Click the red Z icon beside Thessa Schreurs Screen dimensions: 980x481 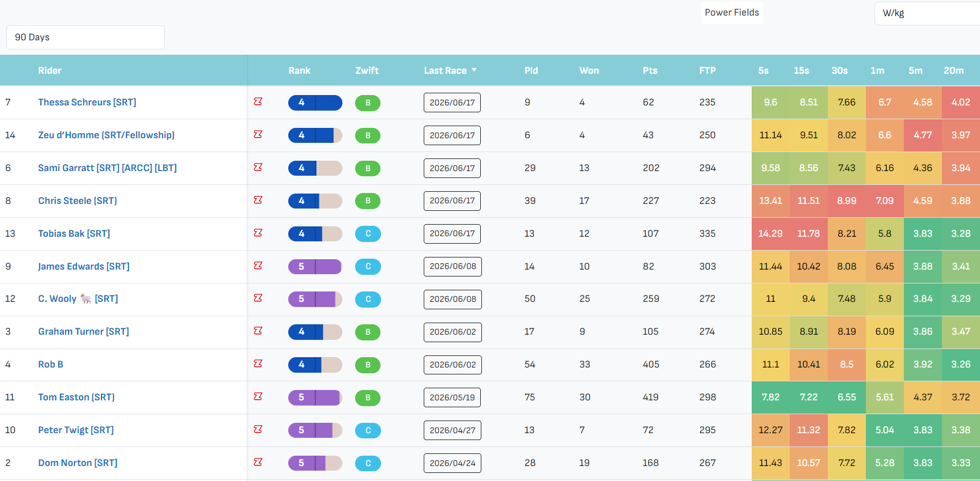point(258,101)
